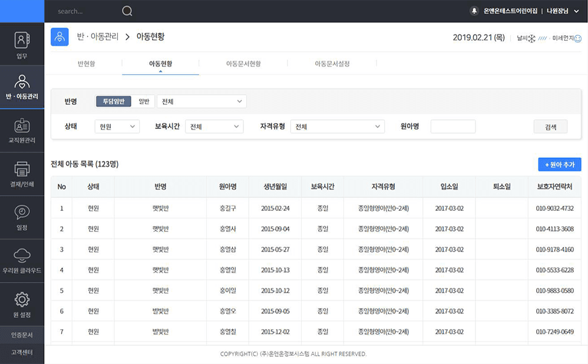The width and height of the screenshot is (588, 364).
Task: Open 고객센터 link in sidebar
Action: (22, 352)
